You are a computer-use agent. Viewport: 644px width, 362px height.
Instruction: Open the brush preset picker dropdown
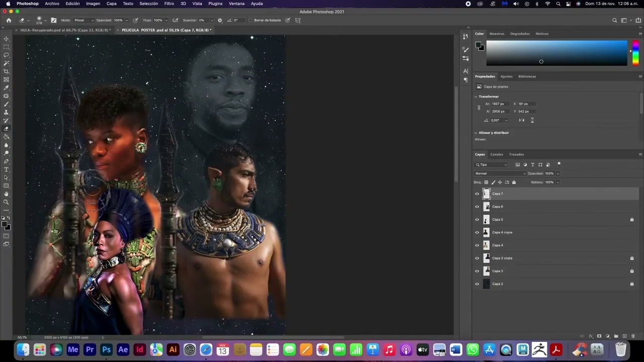coord(45,21)
